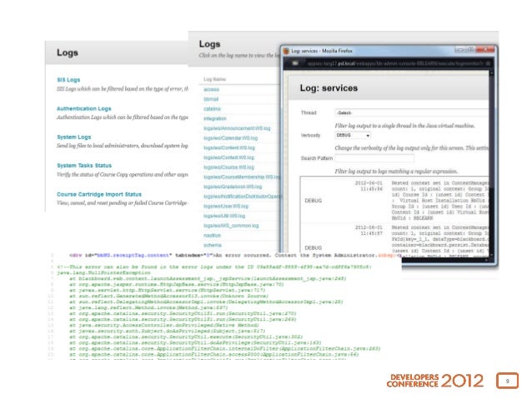Maximize the Log services Firefox window

(470, 49)
